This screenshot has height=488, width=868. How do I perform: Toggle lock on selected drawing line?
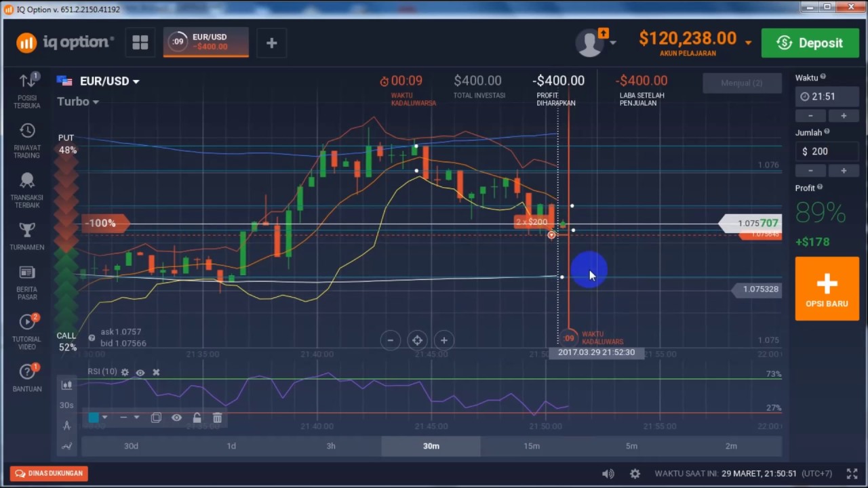tap(197, 418)
